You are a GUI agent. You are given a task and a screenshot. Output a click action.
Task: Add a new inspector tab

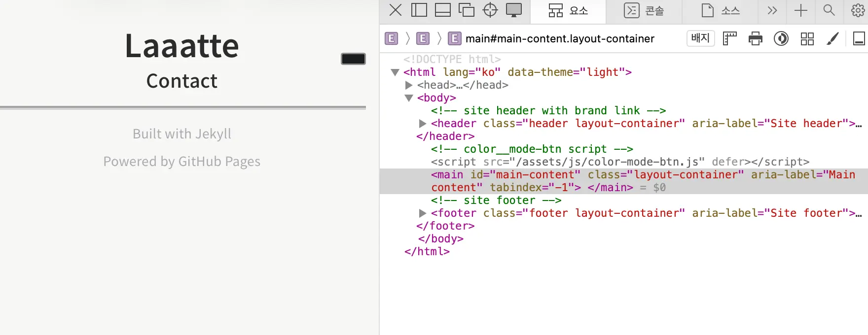pos(801,10)
